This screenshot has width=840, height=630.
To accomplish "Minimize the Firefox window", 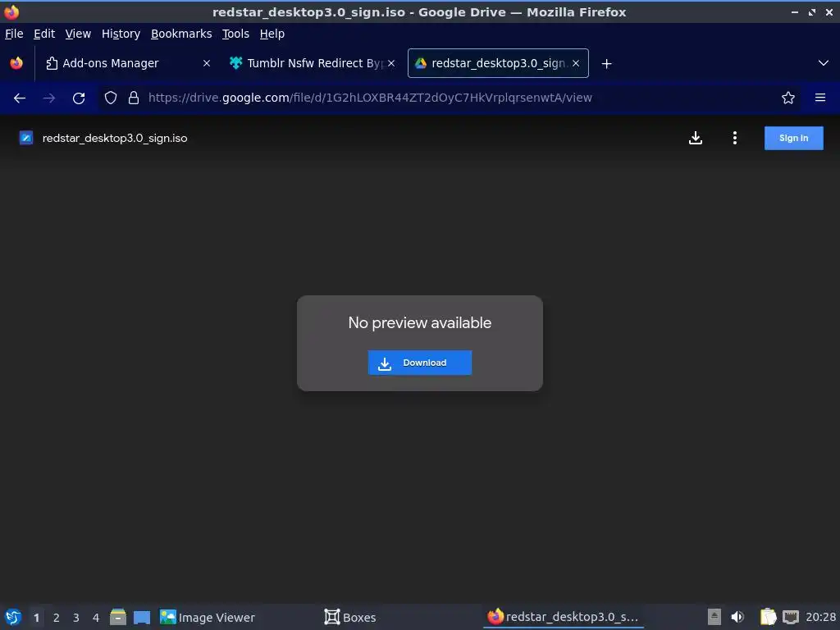I will 794,11.
